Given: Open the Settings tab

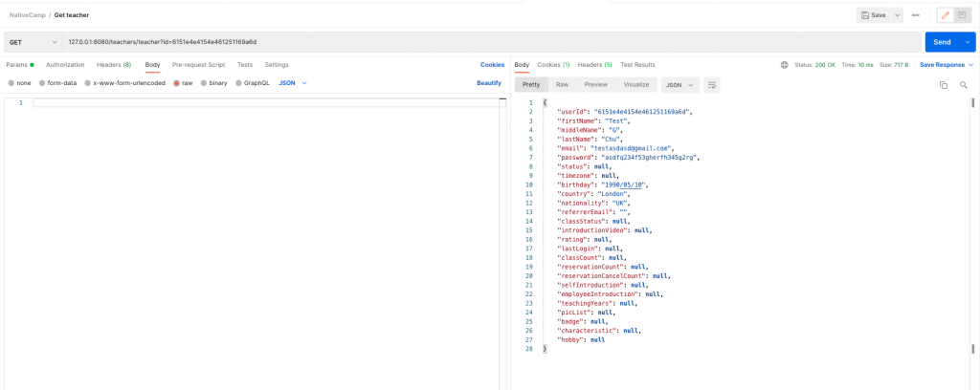Looking at the screenshot, I should (x=277, y=65).
